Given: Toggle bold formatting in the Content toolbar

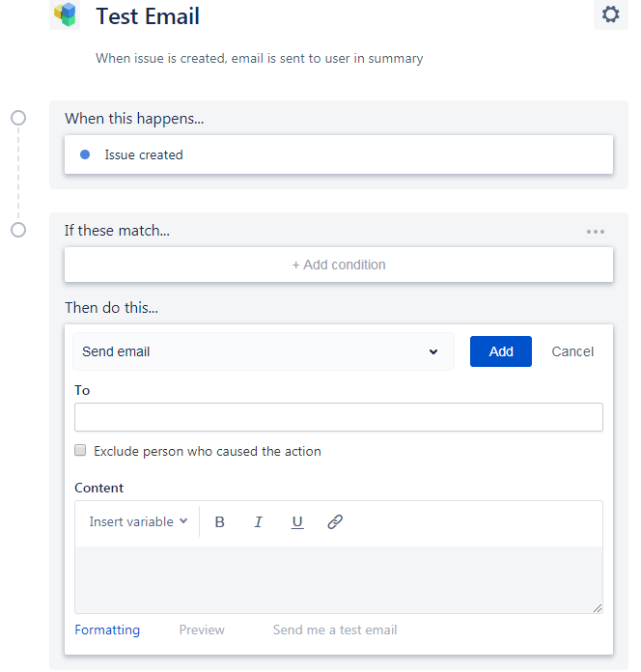Looking at the screenshot, I should pyautogui.click(x=219, y=521).
